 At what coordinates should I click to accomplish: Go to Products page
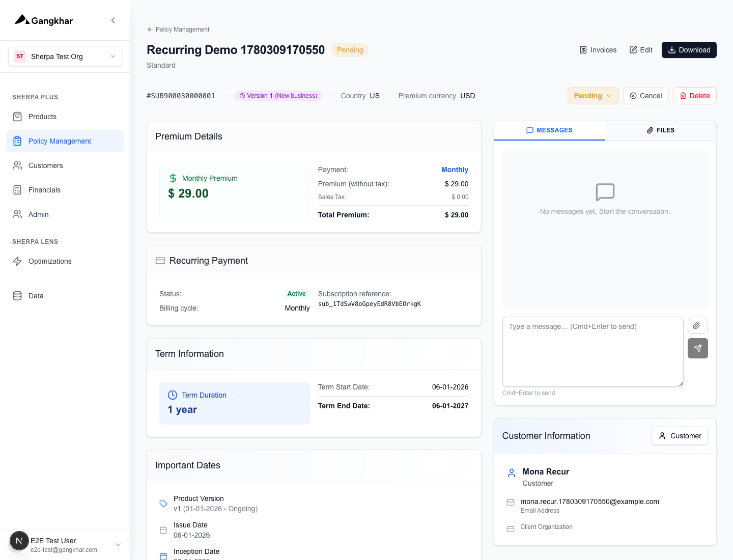point(65,117)
